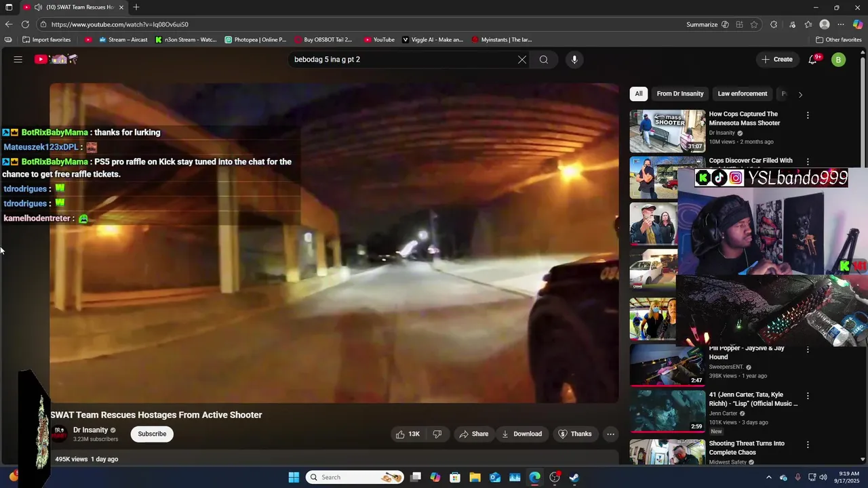Open the YouTube account avatar menu

click(838, 60)
